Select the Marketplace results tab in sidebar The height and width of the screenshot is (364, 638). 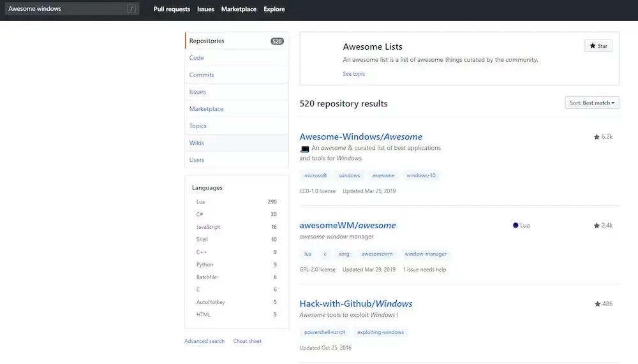tap(237, 109)
